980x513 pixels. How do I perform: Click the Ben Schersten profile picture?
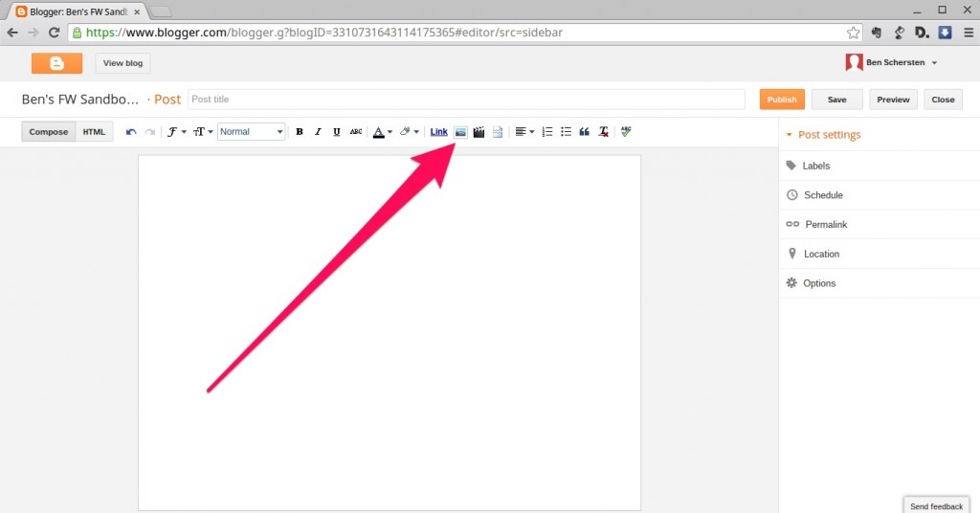pos(854,62)
